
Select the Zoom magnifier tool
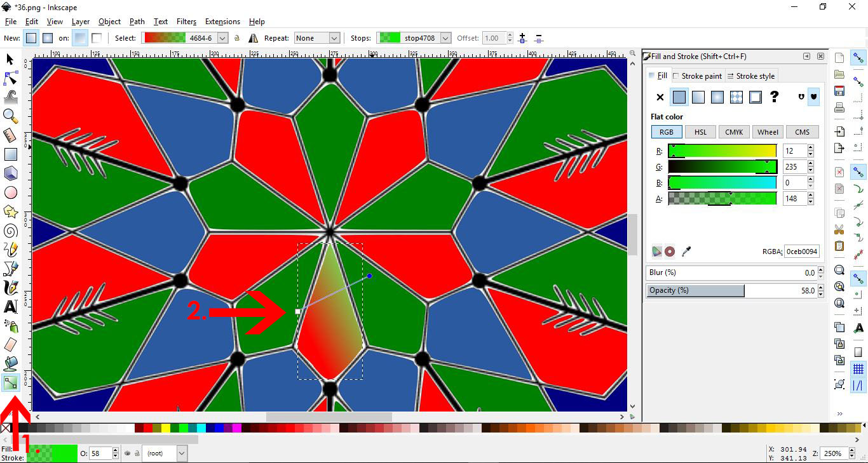coord(10,116)
